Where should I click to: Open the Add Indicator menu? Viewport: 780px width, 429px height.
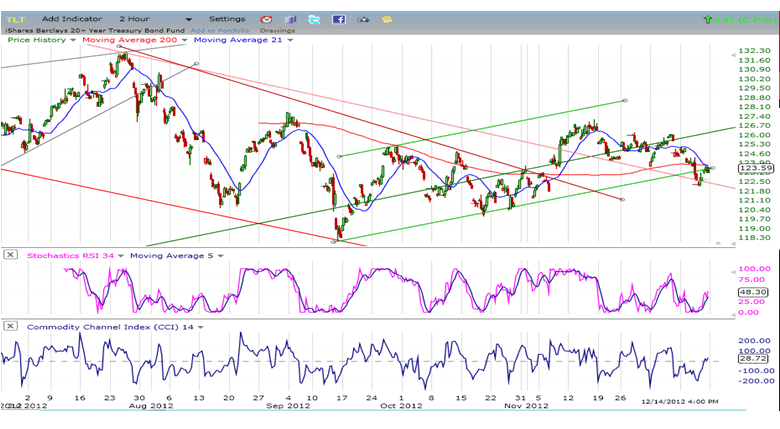click(x=73, y=19)
